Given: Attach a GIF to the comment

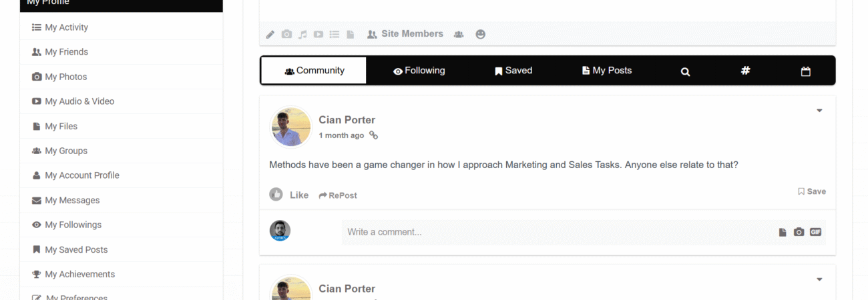Looking at the screenshot, I should coord(815,232).
